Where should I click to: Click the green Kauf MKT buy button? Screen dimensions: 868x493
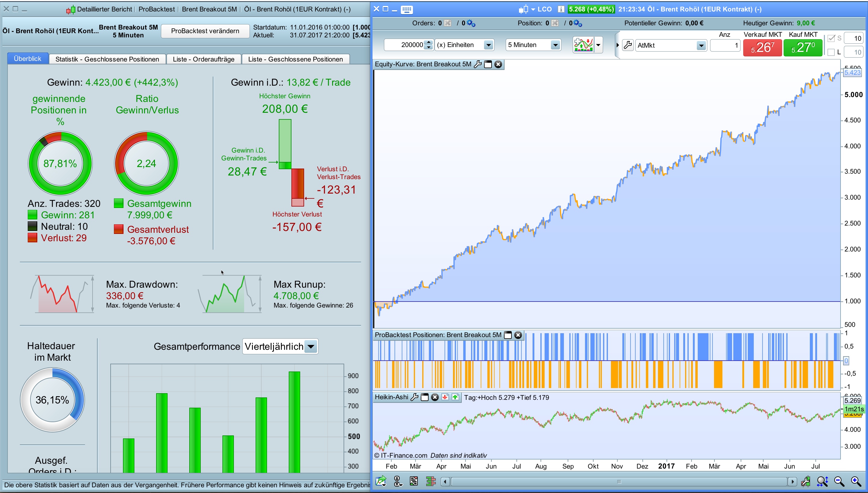coord(803,47)
